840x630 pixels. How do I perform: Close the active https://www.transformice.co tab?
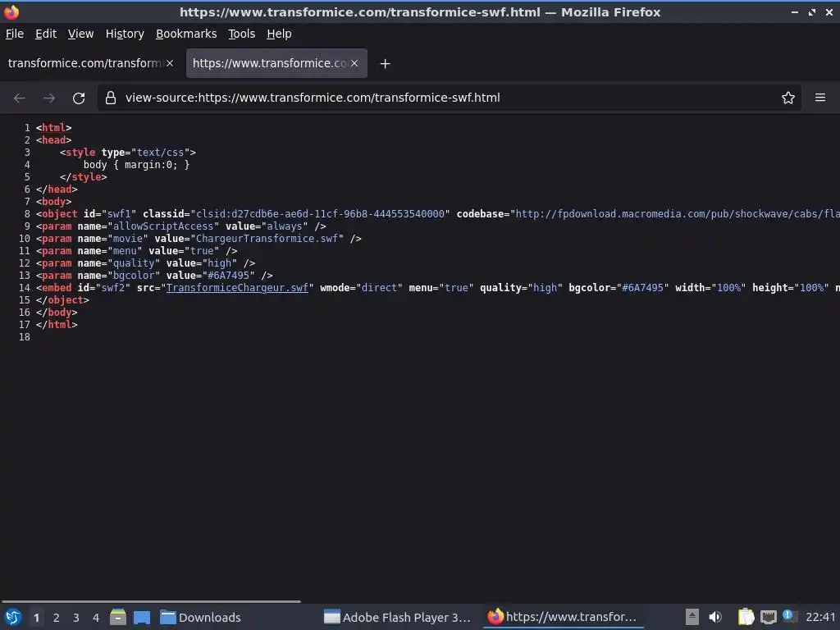(354, 63)
